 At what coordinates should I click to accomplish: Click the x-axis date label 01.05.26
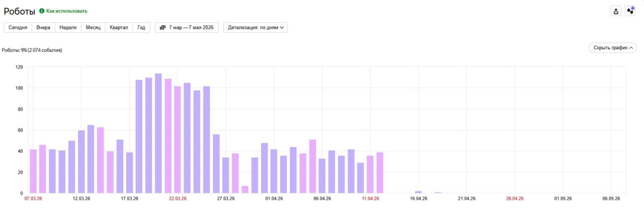click(563, 199)
